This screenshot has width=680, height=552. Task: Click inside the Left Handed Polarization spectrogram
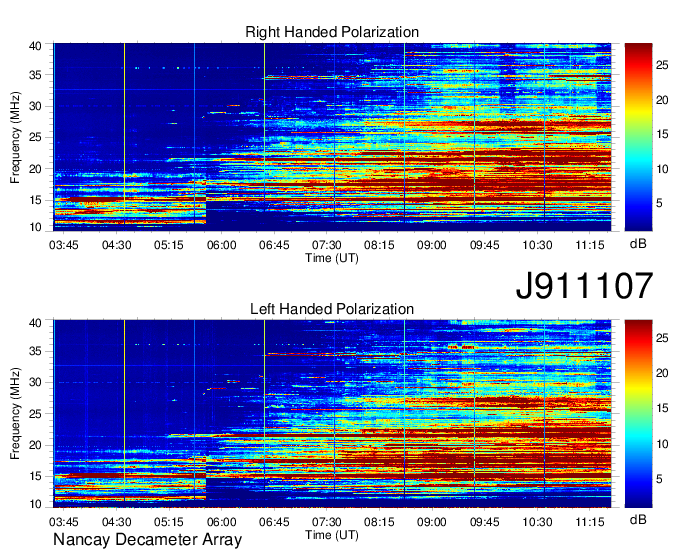pyautogui.click(x=332, y=414)
